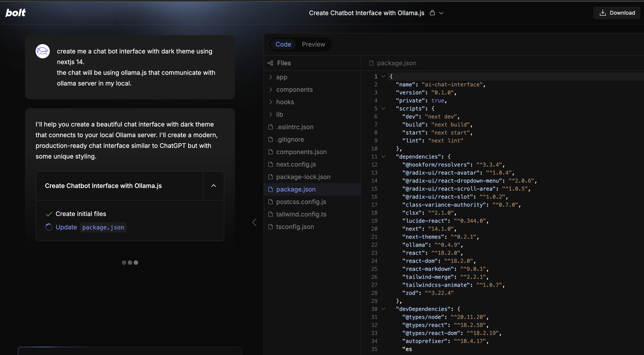Click the Download button
This screenshot has height=355, width=644.
click(617, 13)
